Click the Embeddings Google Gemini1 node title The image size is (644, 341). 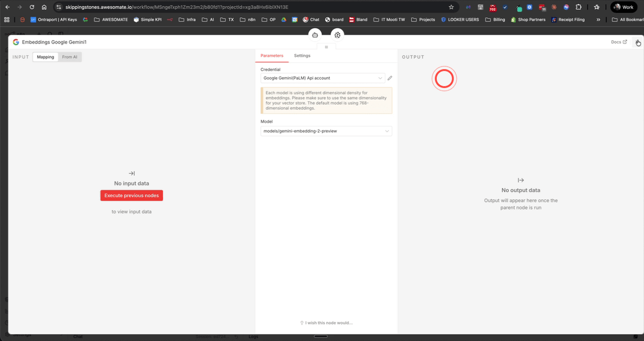click(x=54, y=42)
